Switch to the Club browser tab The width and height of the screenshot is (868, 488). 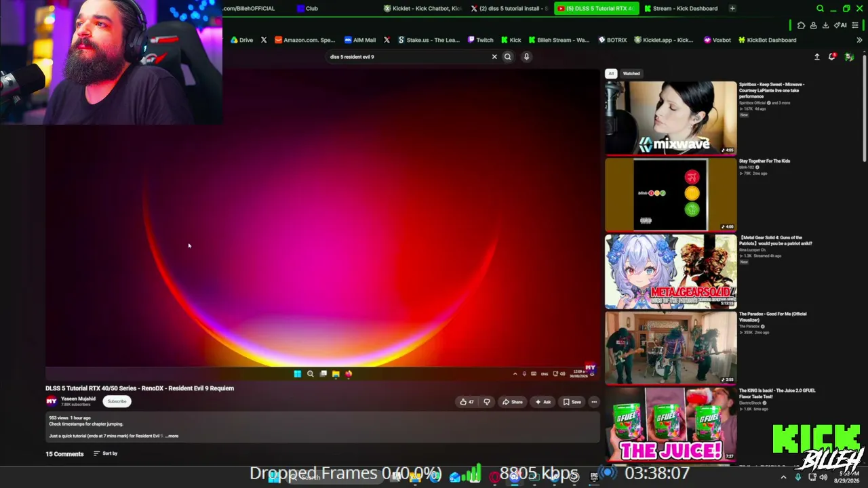[x=307, y=8]
